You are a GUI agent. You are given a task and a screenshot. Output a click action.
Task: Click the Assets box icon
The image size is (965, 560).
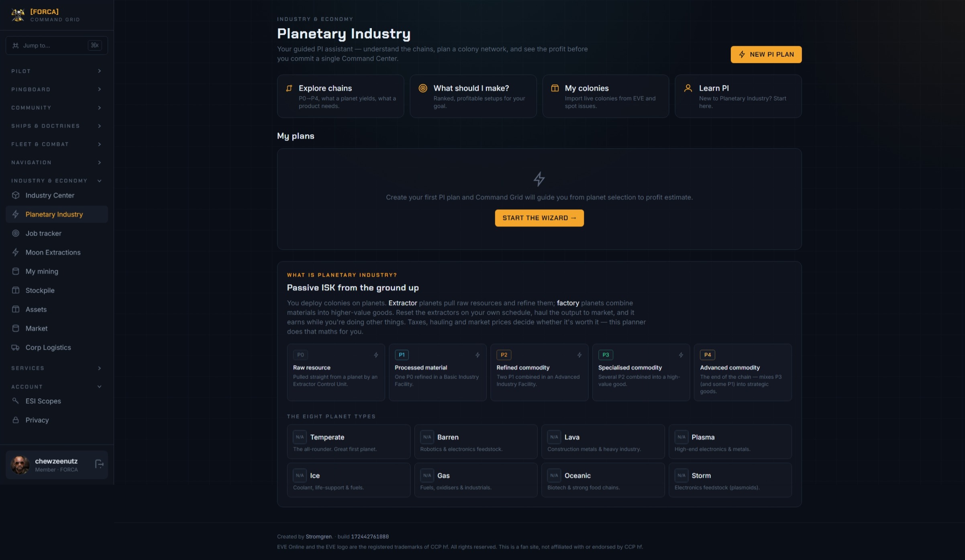point(16,309)
